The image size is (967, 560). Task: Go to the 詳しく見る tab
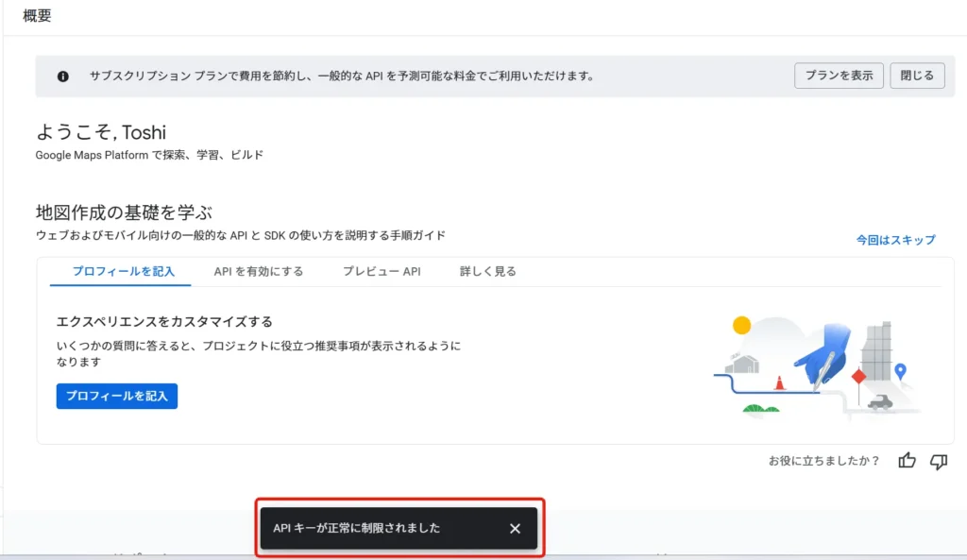point(487,272)
